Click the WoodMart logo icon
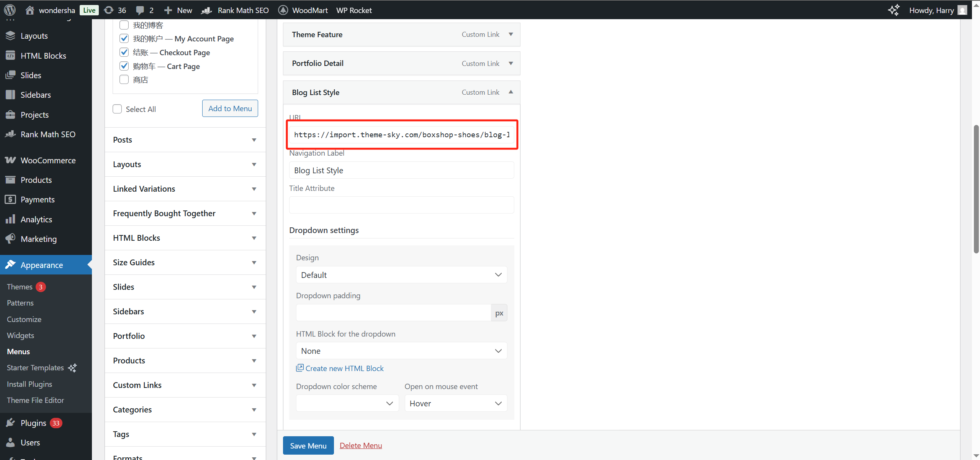 283,10
